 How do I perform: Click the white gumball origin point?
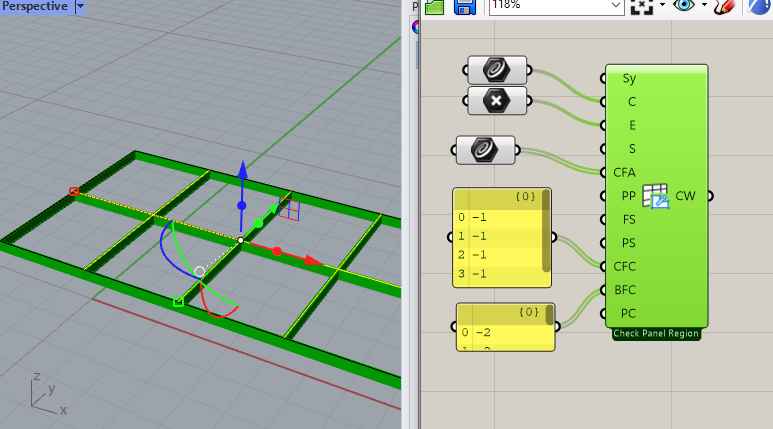tap(241, 240)
